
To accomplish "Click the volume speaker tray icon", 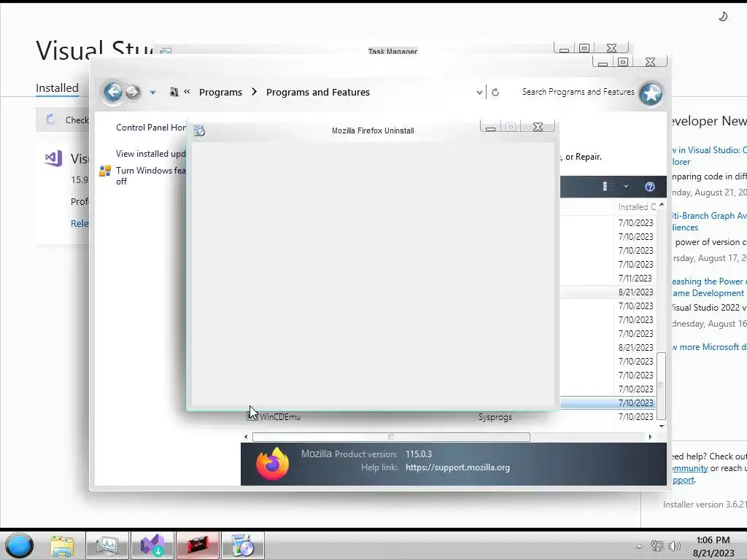I will [x=674, y=546].
